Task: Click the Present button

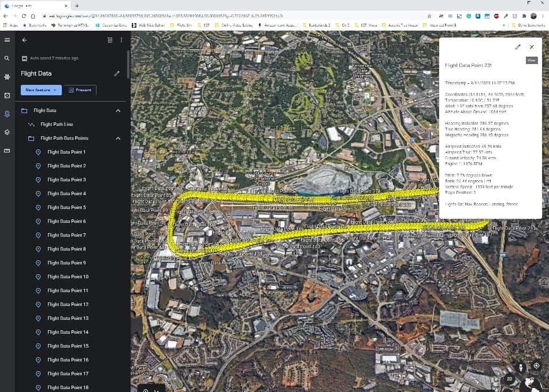Action: (80, 90)
